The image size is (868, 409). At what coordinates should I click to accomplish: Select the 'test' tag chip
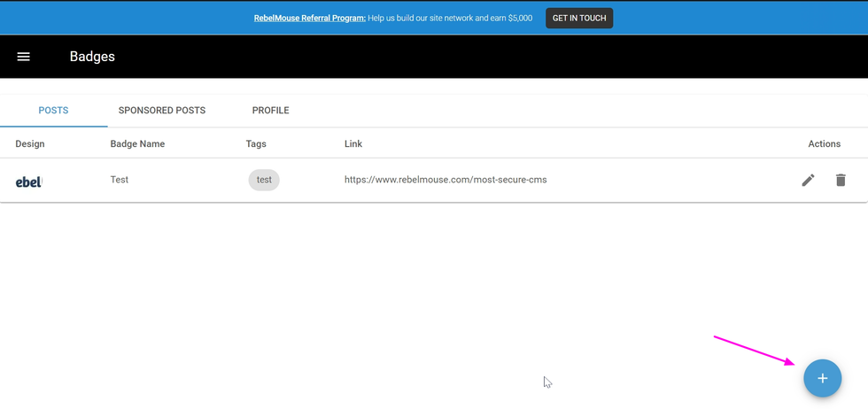click(264, 180)
